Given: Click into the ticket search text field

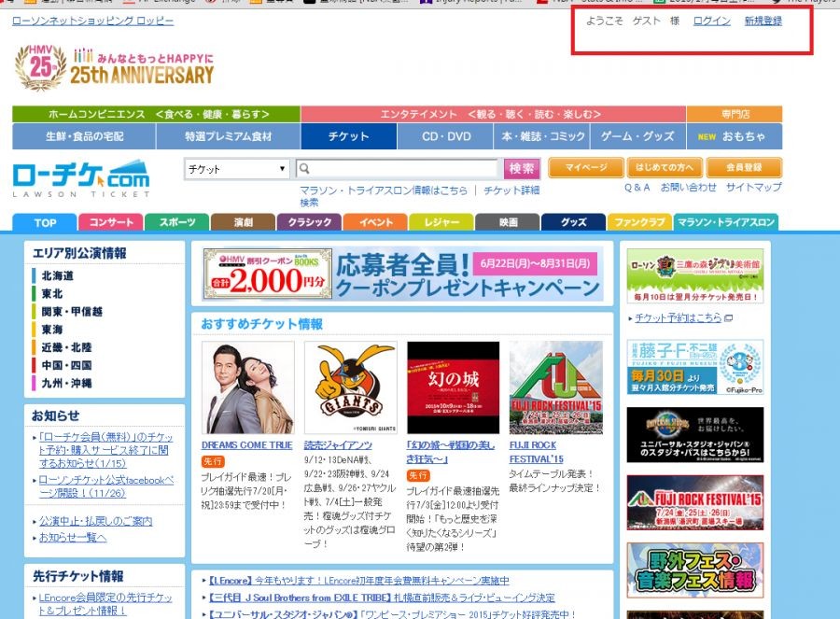Looking at the screenshot, I should tap(397, 169).
